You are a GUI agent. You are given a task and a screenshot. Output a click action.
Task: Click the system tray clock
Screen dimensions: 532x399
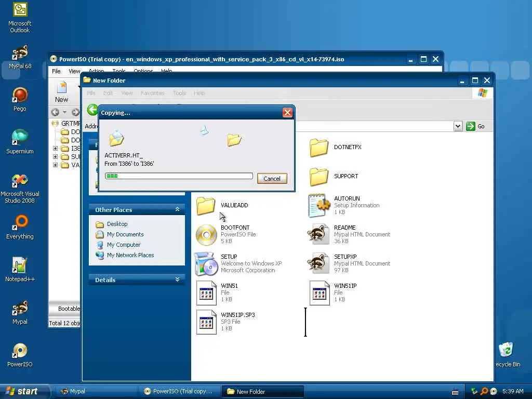(513, 391)
